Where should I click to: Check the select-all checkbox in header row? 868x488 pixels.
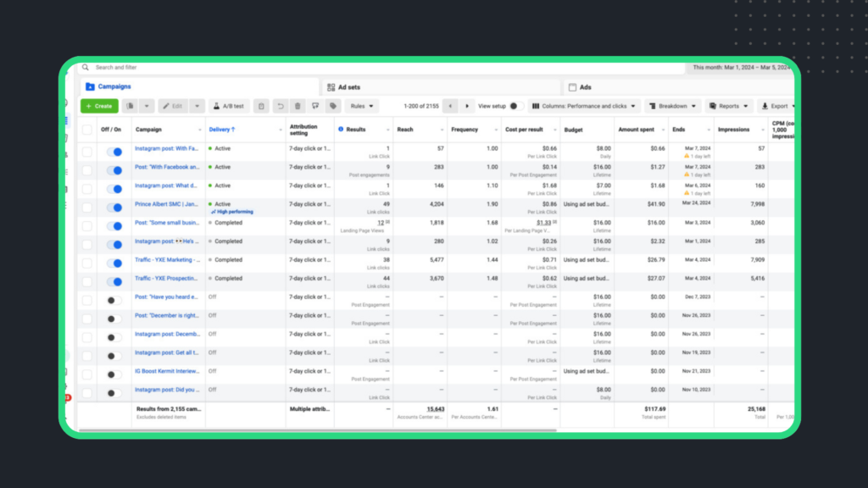pyautogui.click(x=87, y=130)
